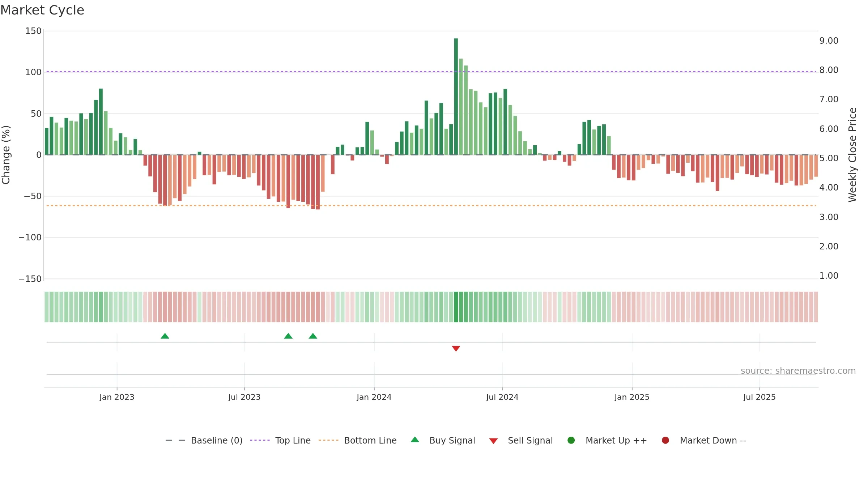This screenshot has width=868, height=488.
Task: Click the Jul 2024 axis label
Action: tap(502, 397)
